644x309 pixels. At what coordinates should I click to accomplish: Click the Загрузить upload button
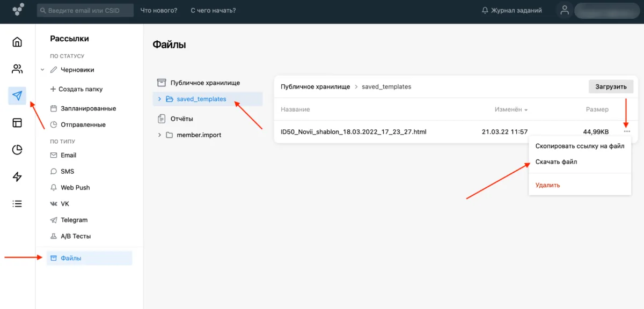611,87
